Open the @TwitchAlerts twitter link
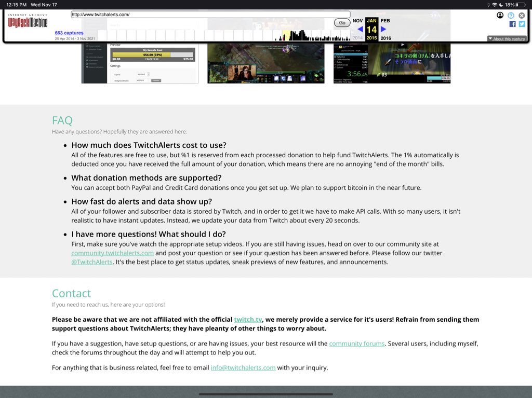Viewport: 532px width, 398px height. point(91,262)
